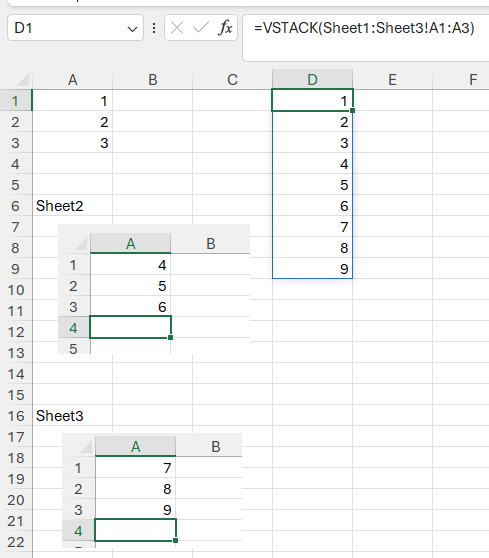Select row 16 header

(16, 416)
